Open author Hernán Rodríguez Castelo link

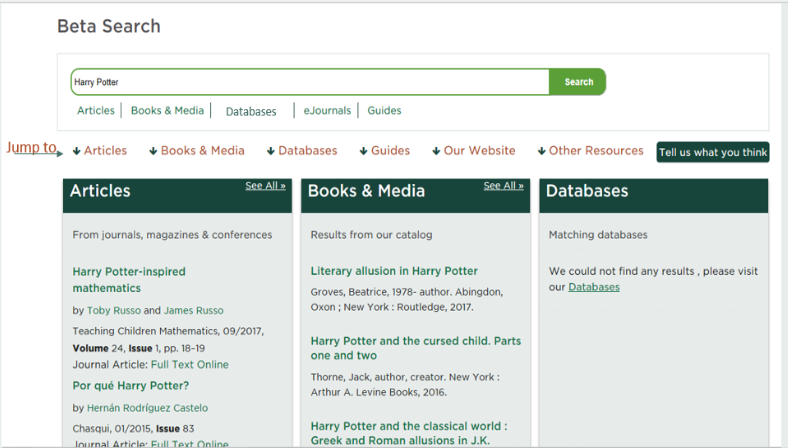coord(147,408)
